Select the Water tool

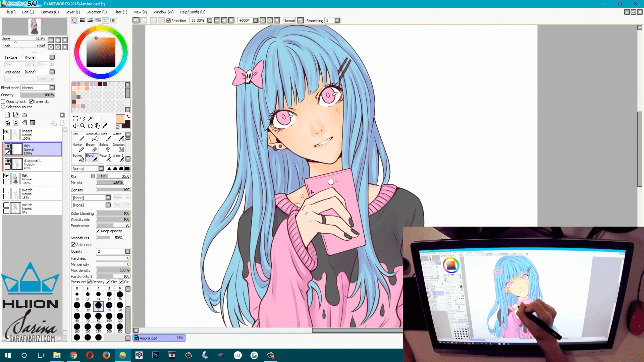pyautogui.click(x=118, y=137)
